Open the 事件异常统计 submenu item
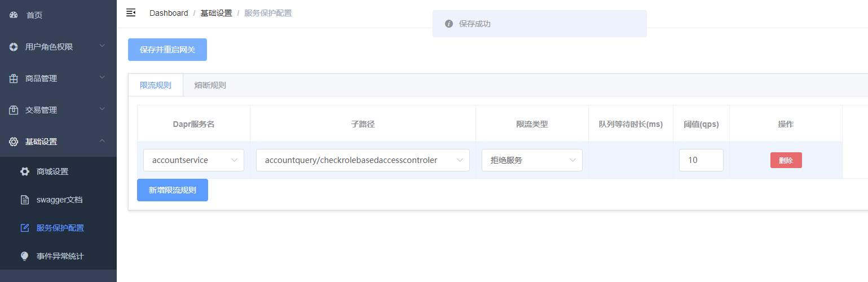 [58, 256]
